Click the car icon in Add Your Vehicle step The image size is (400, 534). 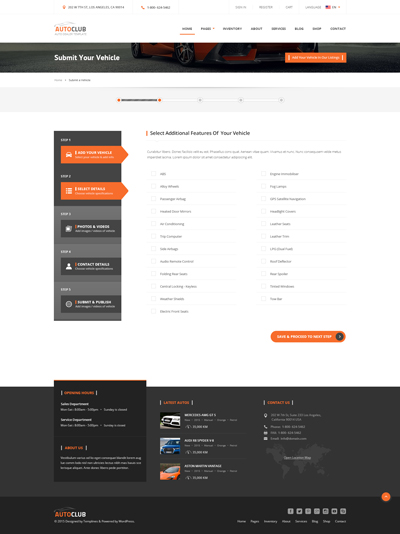click(69, 155)
